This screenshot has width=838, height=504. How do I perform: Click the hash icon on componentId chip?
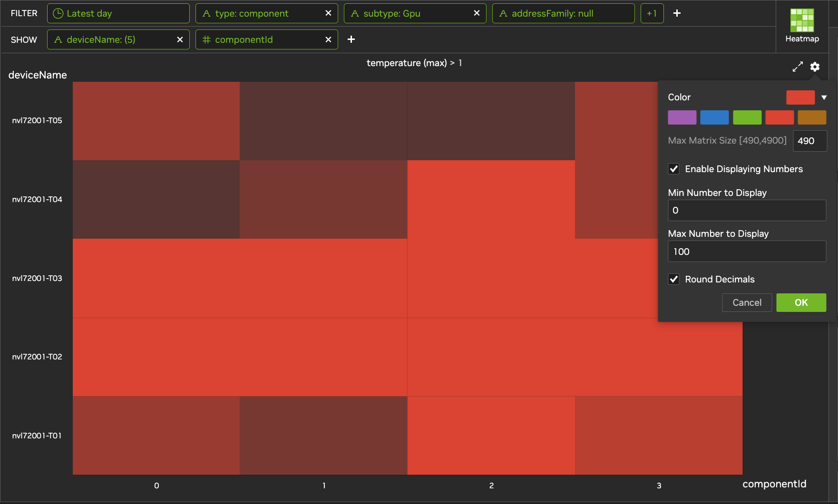click(x=206, y=39)
